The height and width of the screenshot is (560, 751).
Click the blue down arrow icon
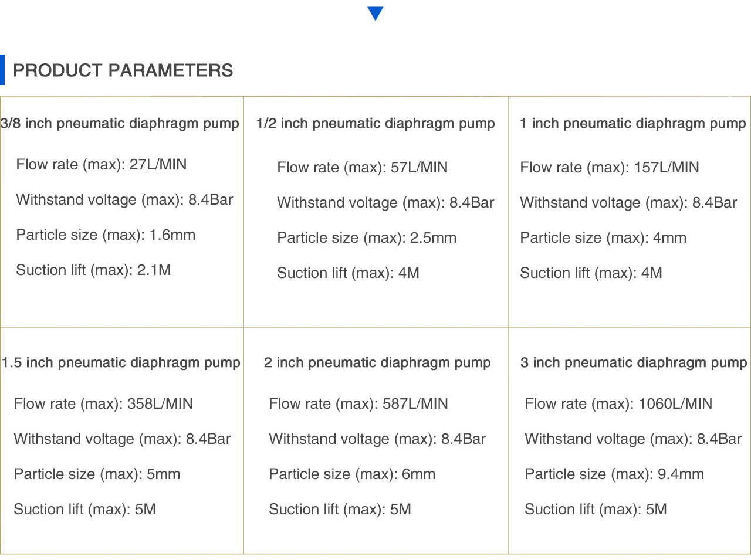click(x=375, y=13)
